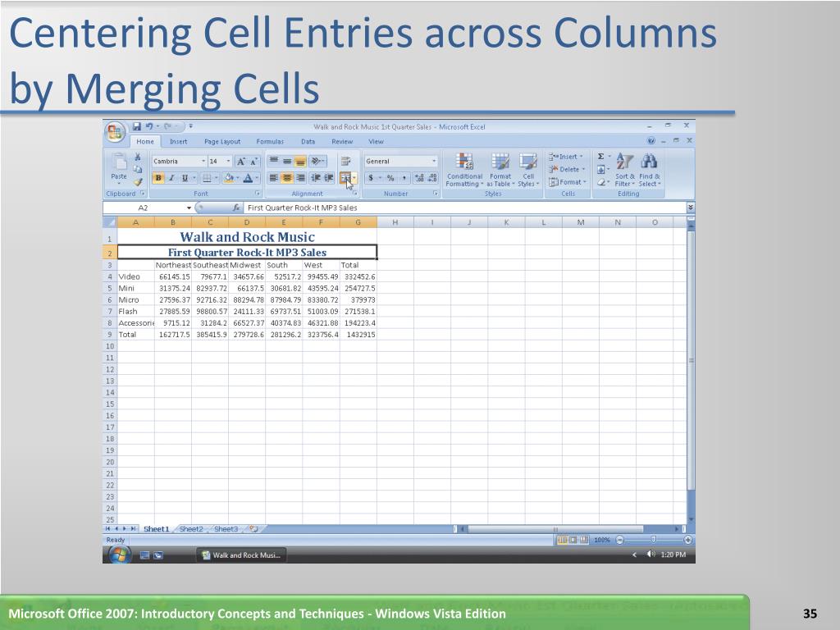Switch to the Review tab
Image resolution: width=840 pixels, height=630 pixels.
pyautogui.click(x=342, y=141)
